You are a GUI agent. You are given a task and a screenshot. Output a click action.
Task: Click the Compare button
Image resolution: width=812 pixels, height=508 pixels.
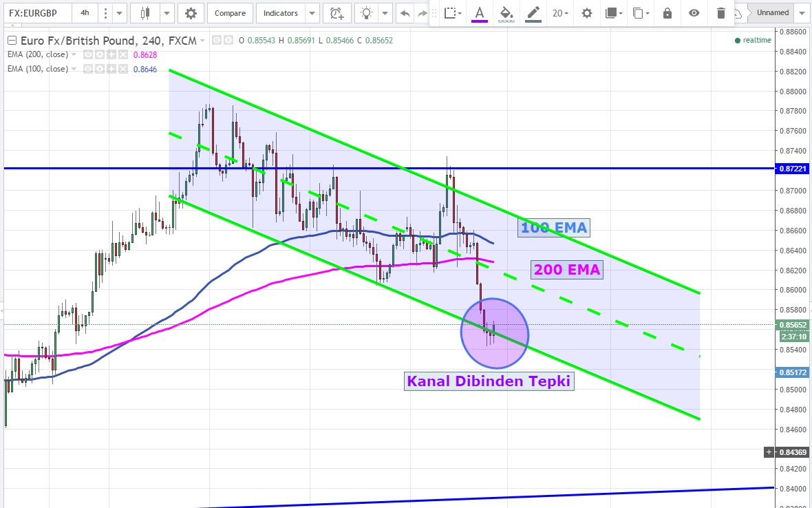click(x=229, y=13)
